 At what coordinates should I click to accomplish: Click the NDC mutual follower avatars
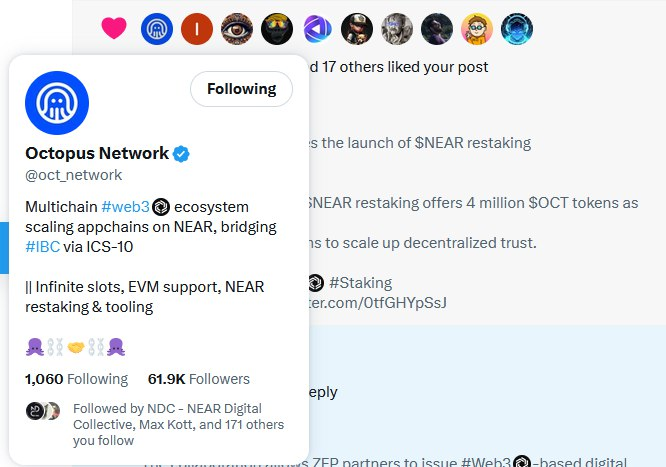pyautogui.click(x=43, y=410)
